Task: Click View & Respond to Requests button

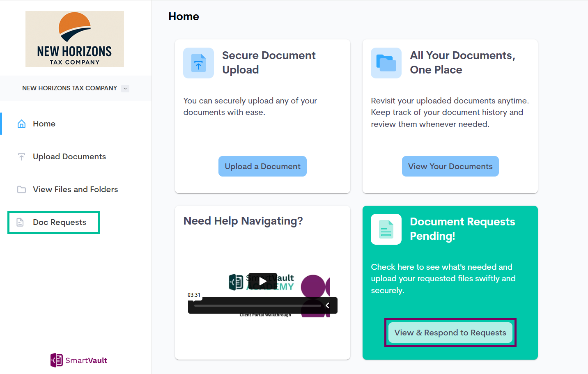Action: click(450, 333)
